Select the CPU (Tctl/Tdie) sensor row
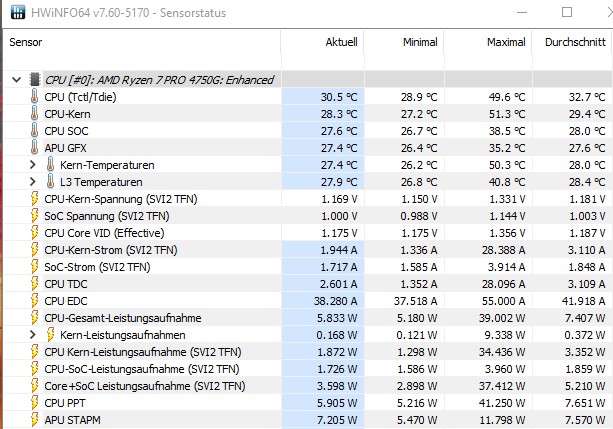Image resolution: width=613 pixels, height=429 pixels. 308,97
